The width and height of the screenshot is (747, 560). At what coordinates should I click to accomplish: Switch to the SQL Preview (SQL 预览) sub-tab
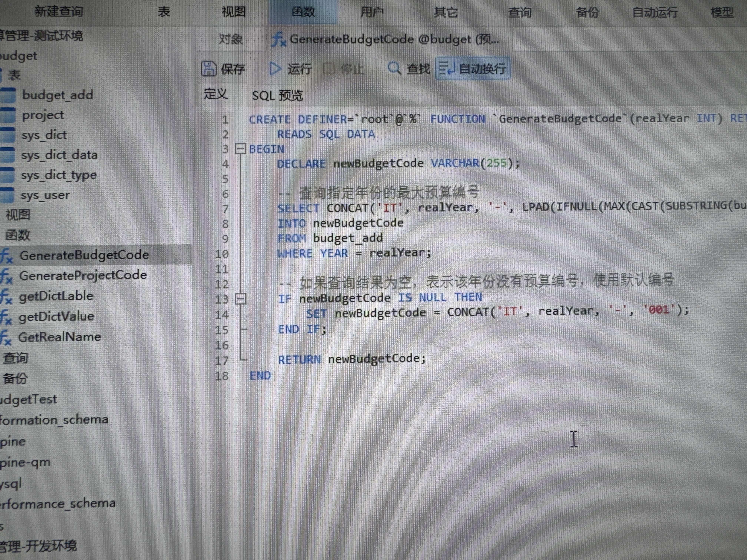click(277, 95)
